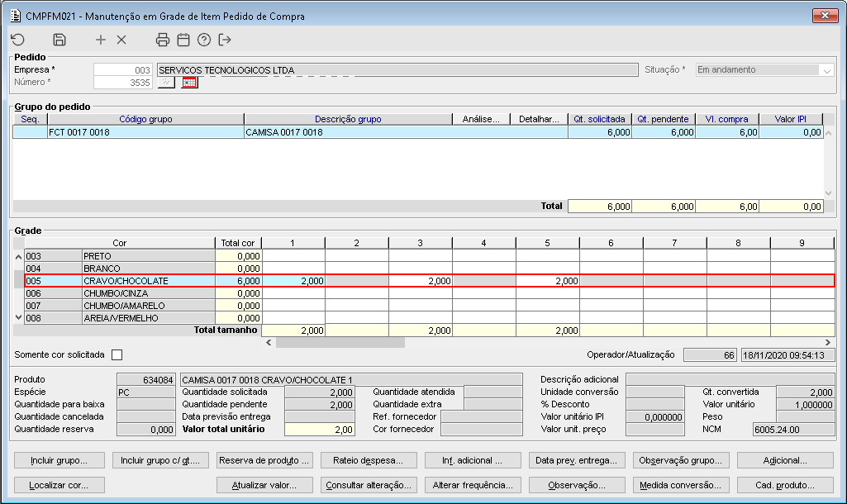The image size is (847, 504).
Task: Click the plus icon to add record
Action: (x=101, y=40)
